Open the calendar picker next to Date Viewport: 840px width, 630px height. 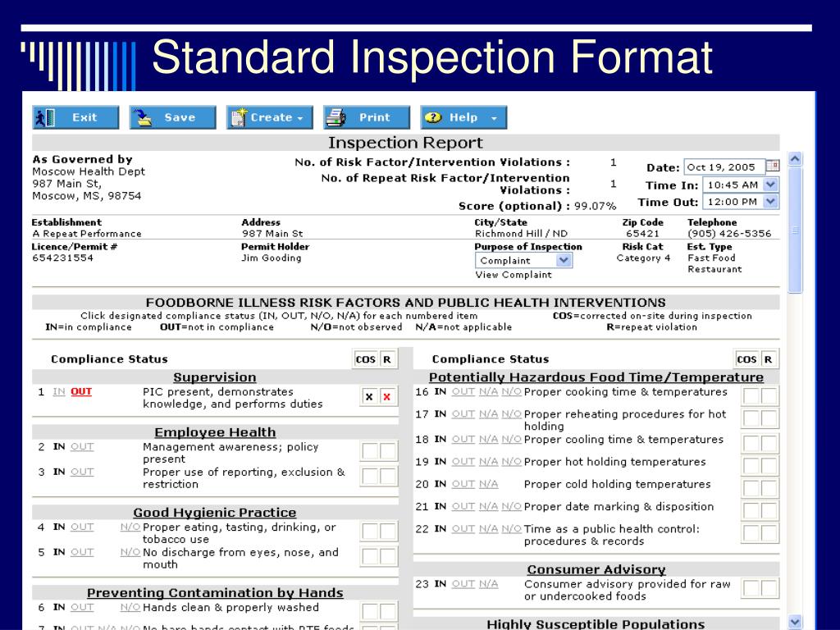click(773, 166)
